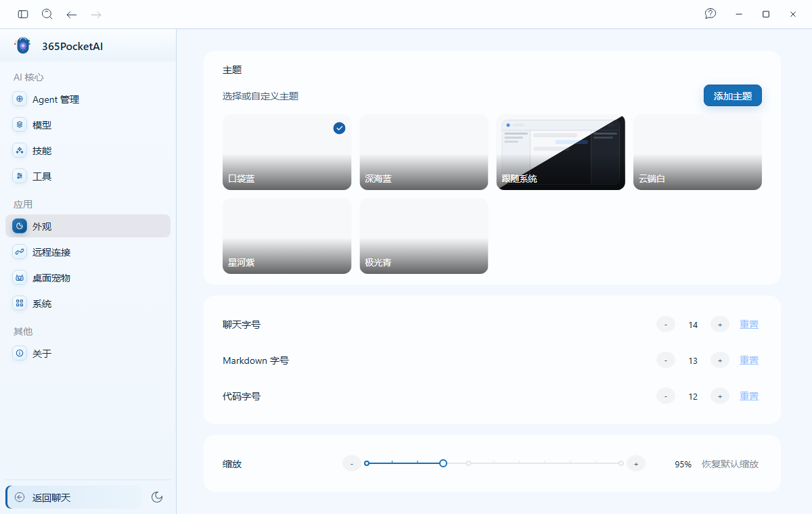Open the 工具 section

pos(88,177)
